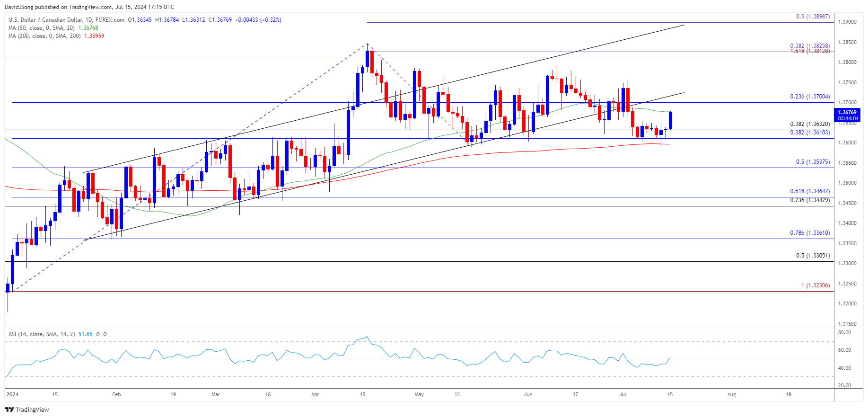This screenshot has height=418, width=868.
Task: Click the MA (200, close, 0, SMA, 200) legend
Action: [45, 36]
